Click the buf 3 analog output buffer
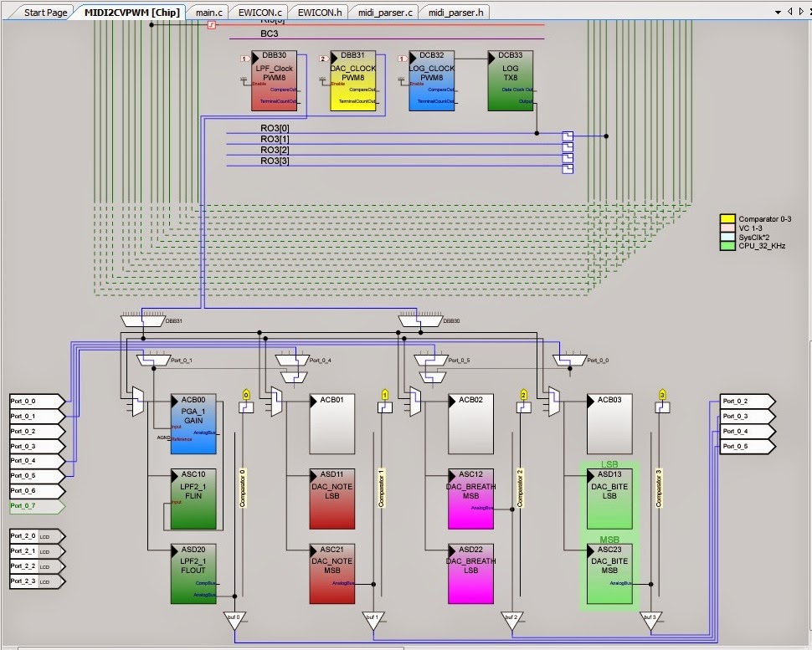 click(x=651, y=620)
